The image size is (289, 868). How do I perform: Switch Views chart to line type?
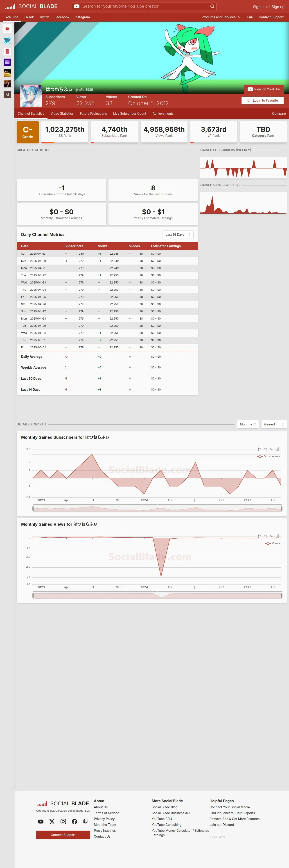tap(271, 536)
